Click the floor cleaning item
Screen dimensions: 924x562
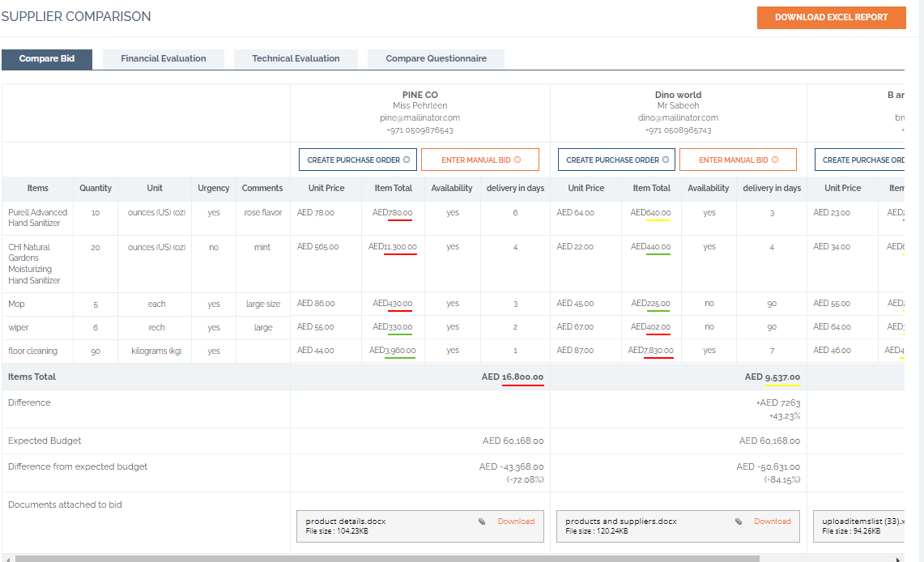pos(32,351)
